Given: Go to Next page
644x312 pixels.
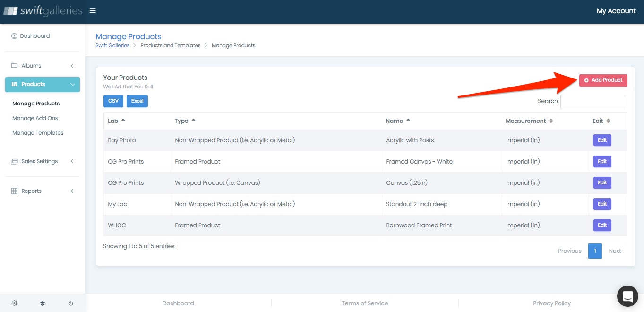Looking at the screenshot, I should pos(615,251).
